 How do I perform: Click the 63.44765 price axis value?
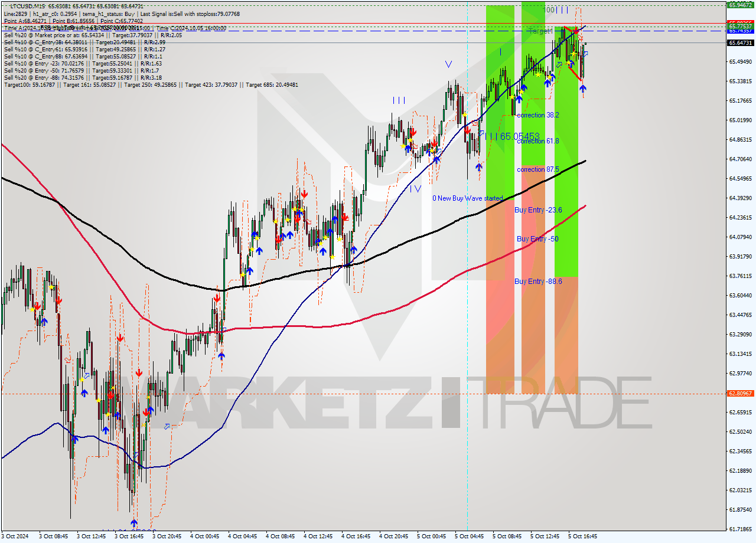[740, 315]
